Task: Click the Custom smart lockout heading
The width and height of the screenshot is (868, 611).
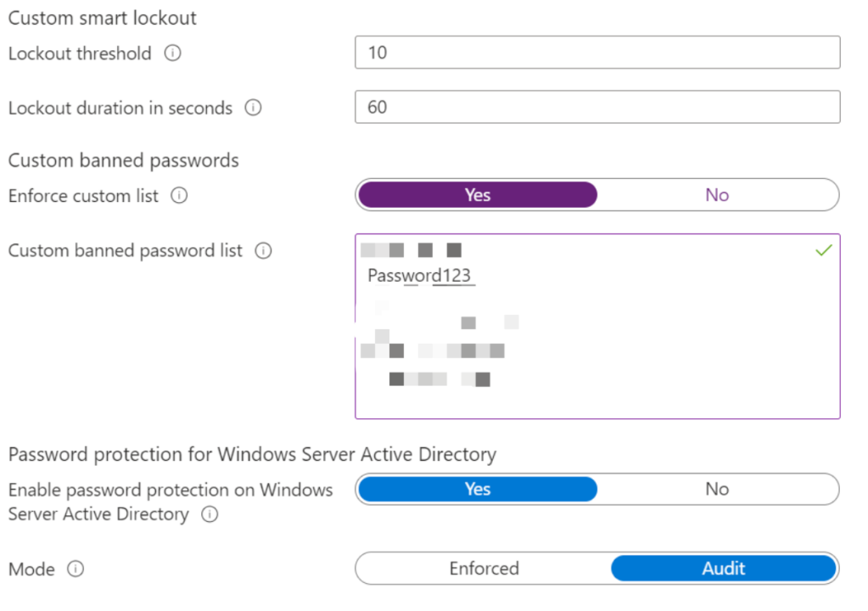Action: 103,19
